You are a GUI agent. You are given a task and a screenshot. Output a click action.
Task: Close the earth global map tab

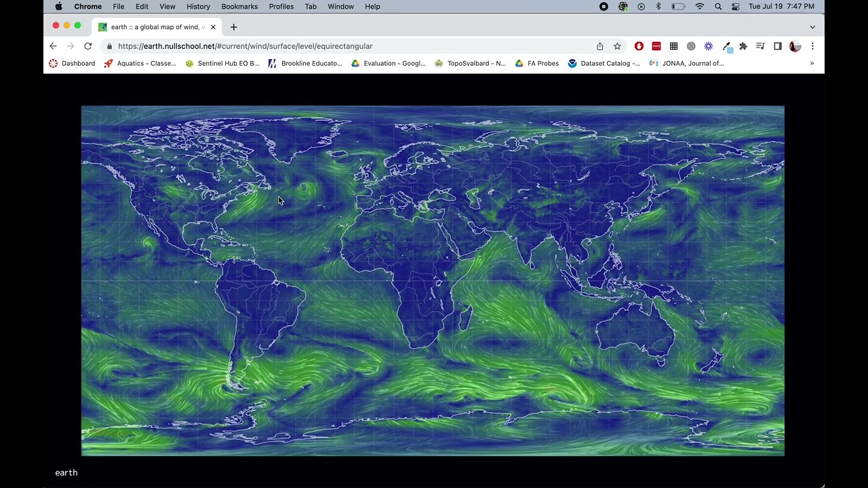(213, 27)
